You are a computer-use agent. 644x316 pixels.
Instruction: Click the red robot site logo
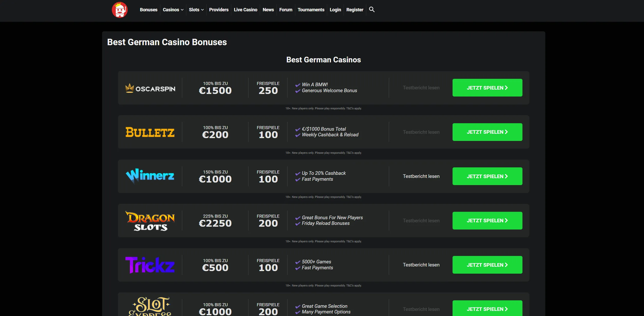(x=119, y=10)
